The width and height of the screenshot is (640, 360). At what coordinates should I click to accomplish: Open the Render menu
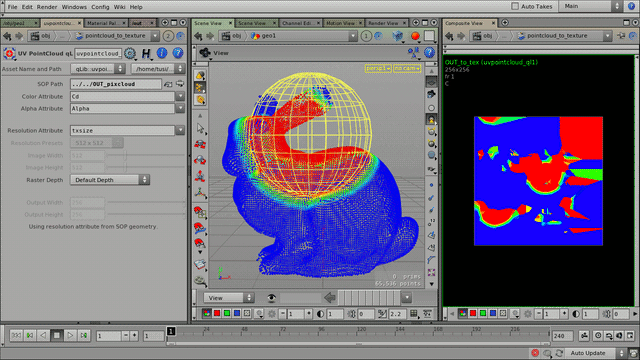pos(47,7)
